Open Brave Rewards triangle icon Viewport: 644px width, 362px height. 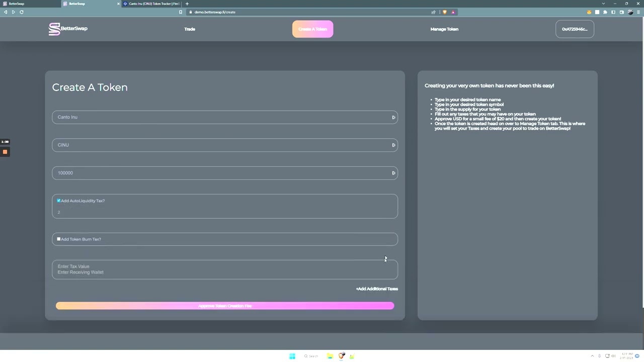pyautogui.click(x=453, y=12)
